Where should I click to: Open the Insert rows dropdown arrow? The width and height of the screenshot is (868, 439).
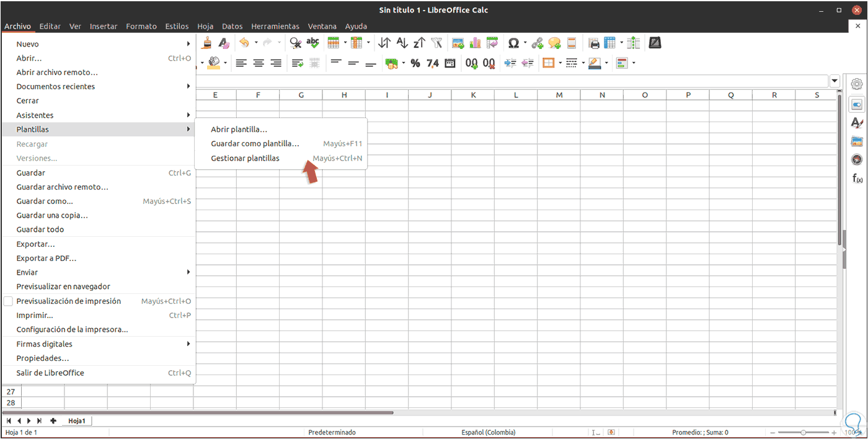pos(345,43)
